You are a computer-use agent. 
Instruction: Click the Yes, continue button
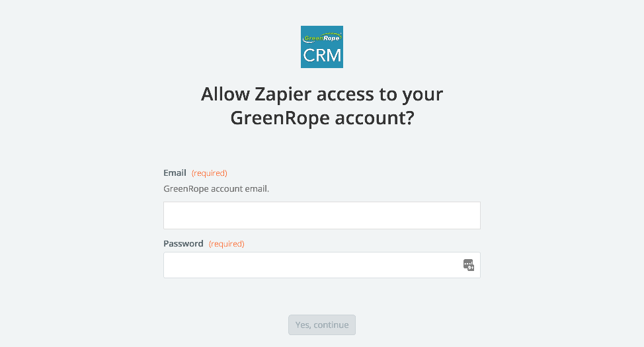click(321, 325)
